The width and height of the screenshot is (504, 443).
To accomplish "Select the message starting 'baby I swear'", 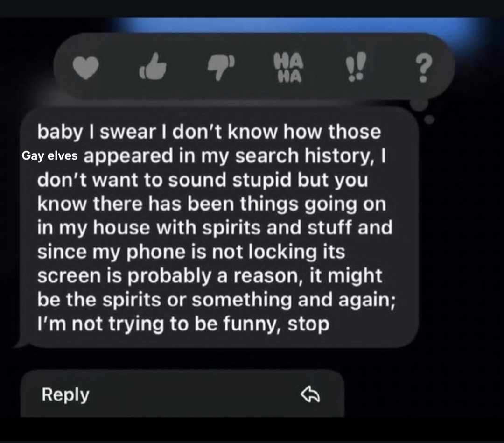I will point(218,227).
